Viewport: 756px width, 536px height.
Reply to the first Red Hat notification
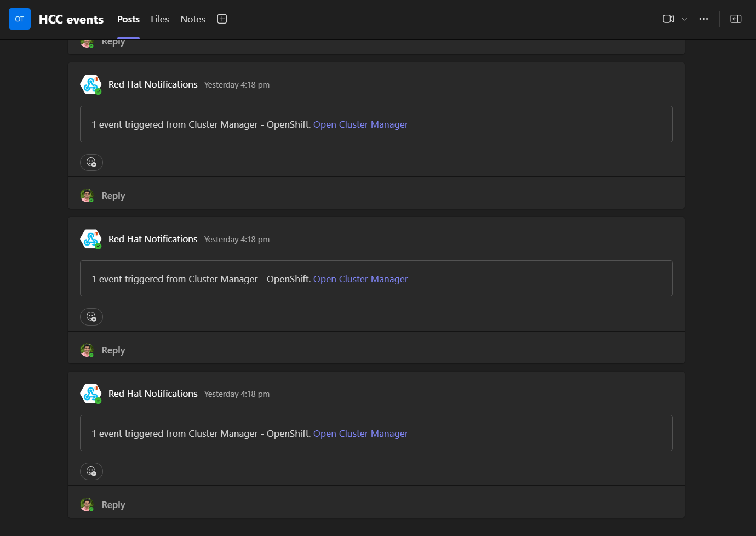pos(113,196)
